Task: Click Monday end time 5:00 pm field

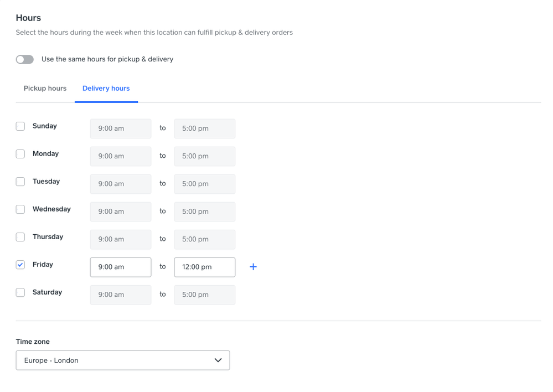Action: 204,156
